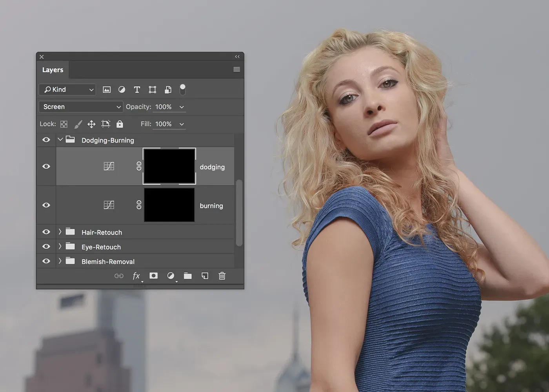Filter layers by type (T) icon

(137, 90)
